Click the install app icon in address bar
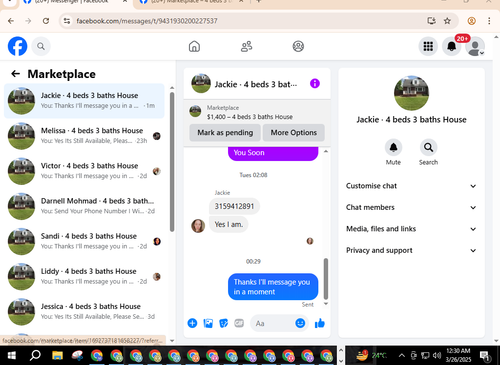The image size is (500, 365). [431, 21]
